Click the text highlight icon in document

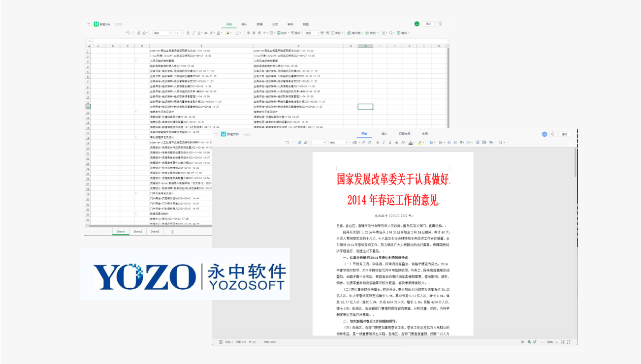click(420, 142)
